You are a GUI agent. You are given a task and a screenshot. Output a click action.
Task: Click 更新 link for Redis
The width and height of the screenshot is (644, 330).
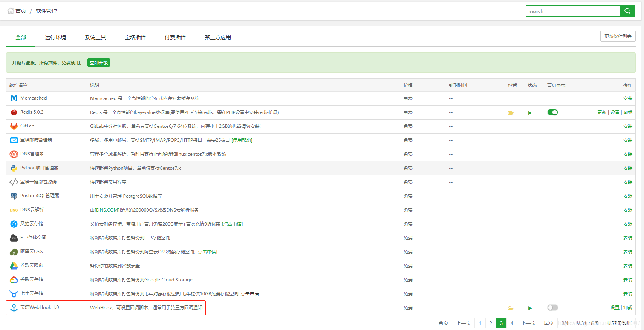click(x=602, y=112)
